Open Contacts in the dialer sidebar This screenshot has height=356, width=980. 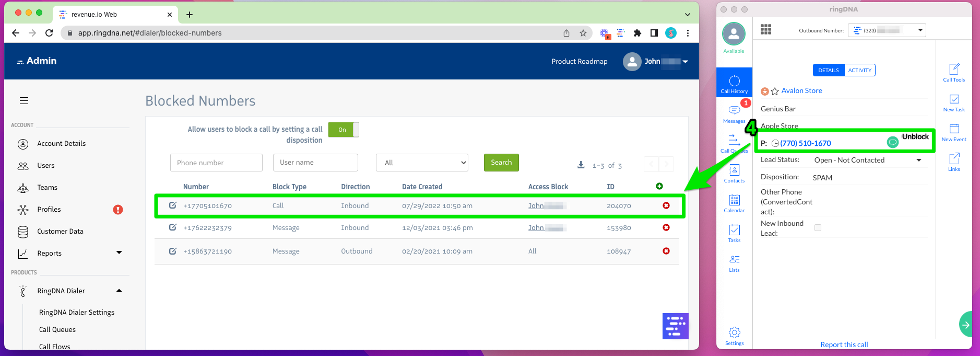pyautogui.click(x=734, y=173)
